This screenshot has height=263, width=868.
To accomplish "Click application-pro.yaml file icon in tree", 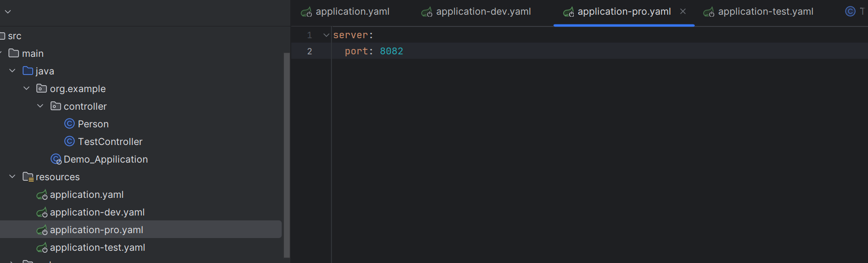I will coord(42,230).
